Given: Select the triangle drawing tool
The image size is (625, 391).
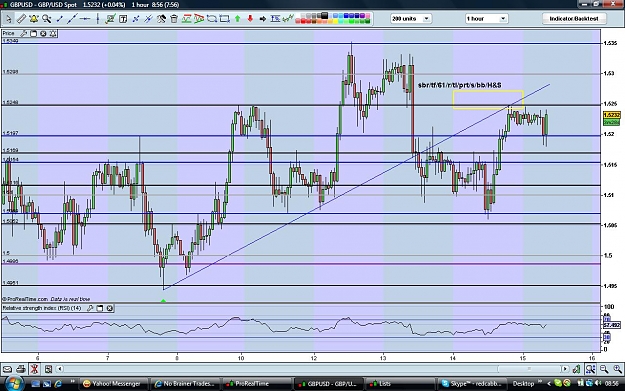Looking at the screenshot, I should pyautogui.click(x=199, y=19).
